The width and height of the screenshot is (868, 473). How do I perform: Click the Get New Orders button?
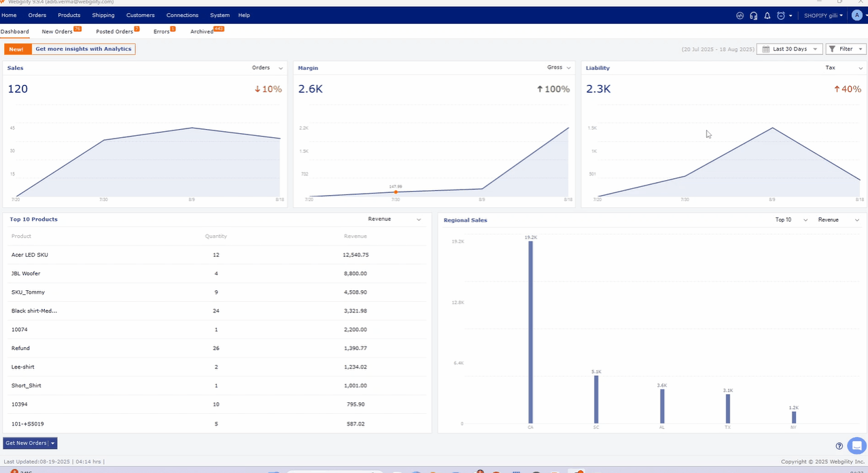click(x=26, y=443)
